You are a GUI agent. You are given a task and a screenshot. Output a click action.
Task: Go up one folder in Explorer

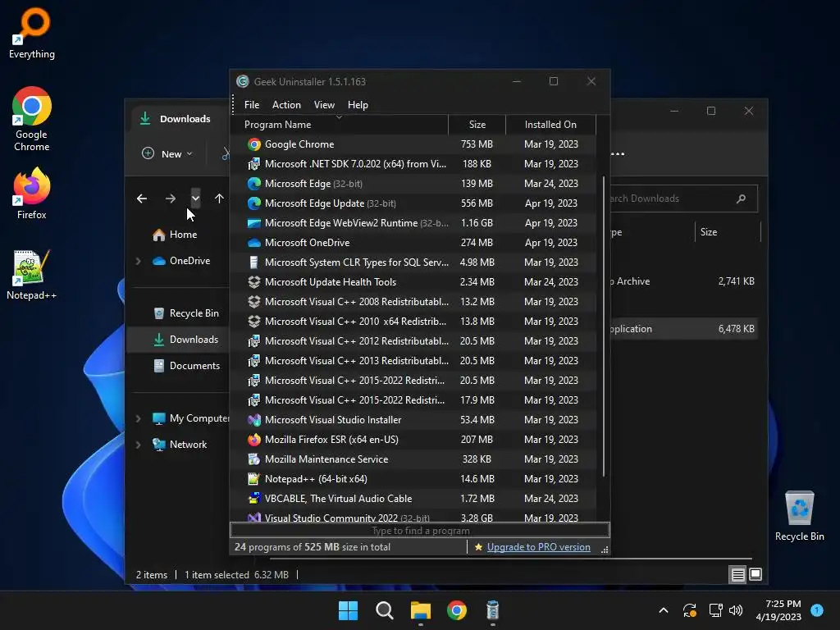(219, 199)
